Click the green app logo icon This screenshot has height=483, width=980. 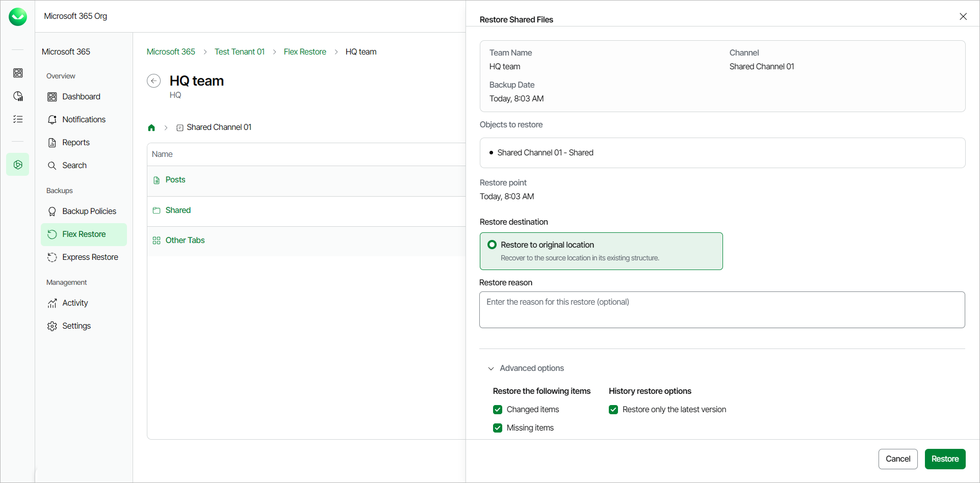[18, 17]
